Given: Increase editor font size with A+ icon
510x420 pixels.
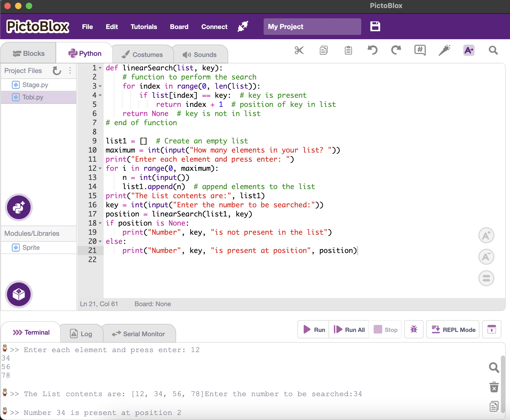Looking at the screenshot, I should (x=486, y=235).
